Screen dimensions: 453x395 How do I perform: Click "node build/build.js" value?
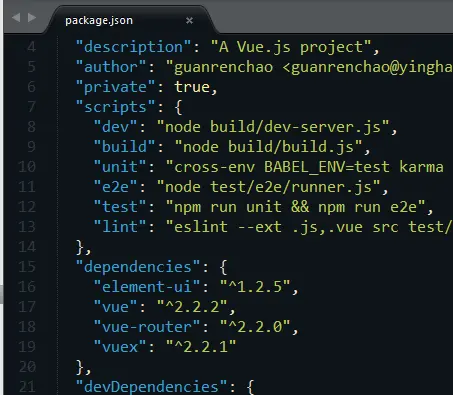click(269, 147)
